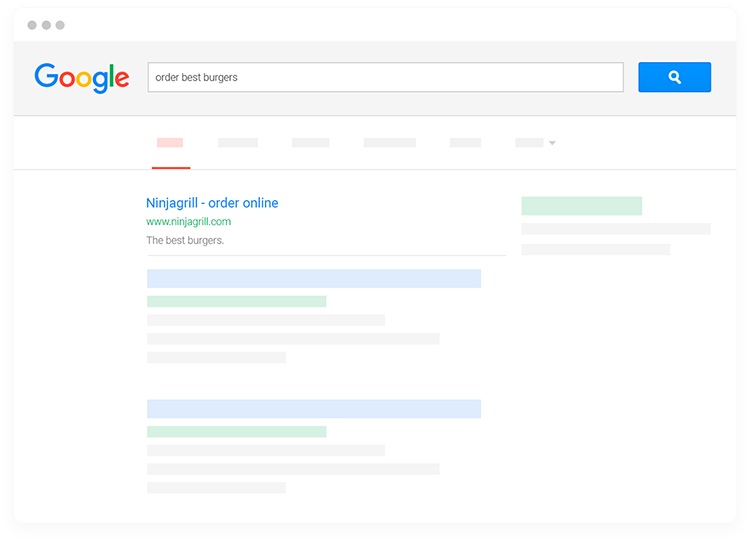This screenshot has height=542, width=750.
Task: Open the red underlined active search tab
Action: click(x=170, y=143)
